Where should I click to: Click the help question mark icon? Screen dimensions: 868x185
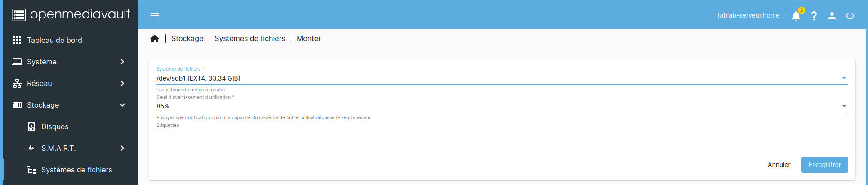click(814, 16)
